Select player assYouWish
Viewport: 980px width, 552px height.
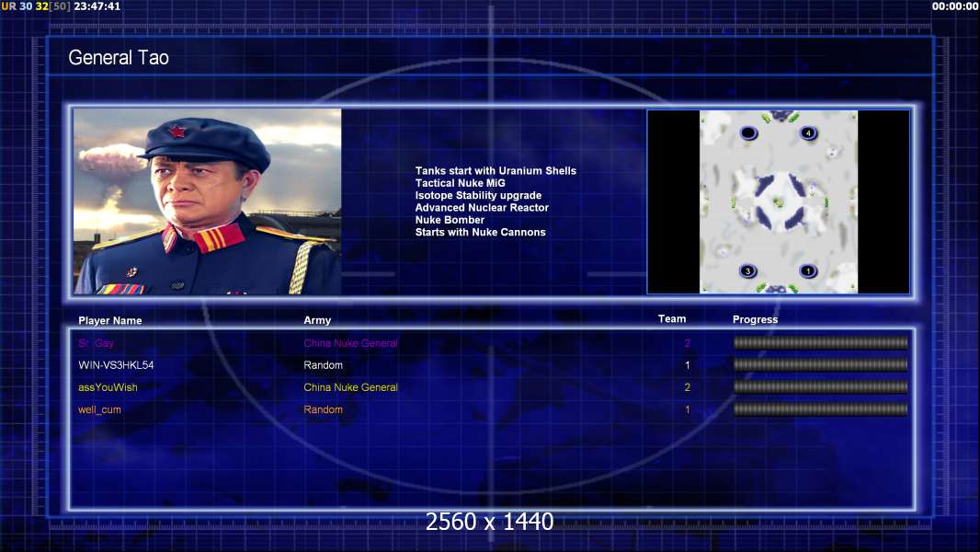coord(108,387)
